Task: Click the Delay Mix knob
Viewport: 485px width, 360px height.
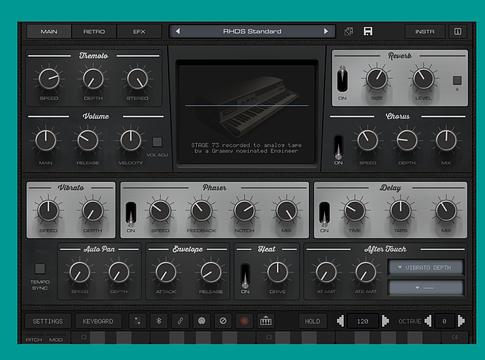Action: click(x=446, y=211)
